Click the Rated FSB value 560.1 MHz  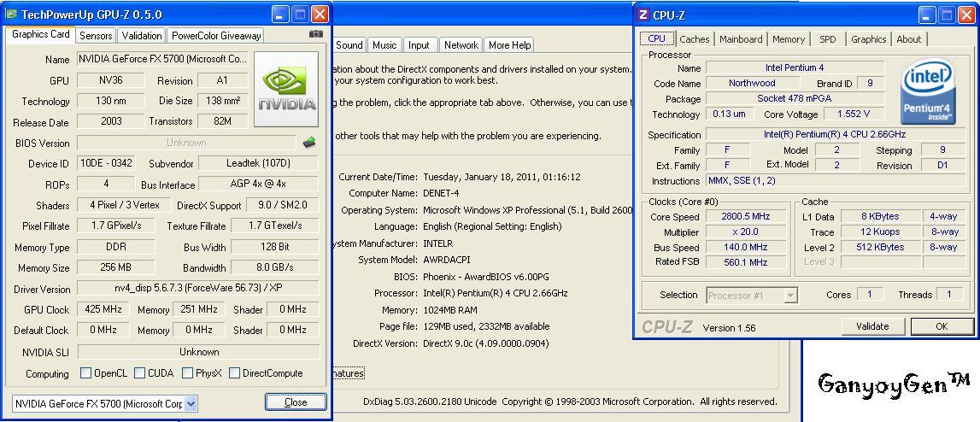[x=748, y=262]
